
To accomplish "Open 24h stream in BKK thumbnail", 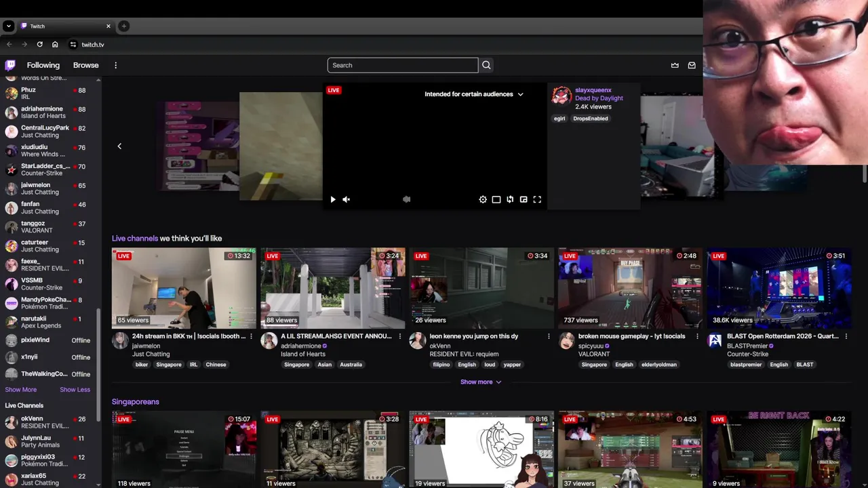I will 184,288.
